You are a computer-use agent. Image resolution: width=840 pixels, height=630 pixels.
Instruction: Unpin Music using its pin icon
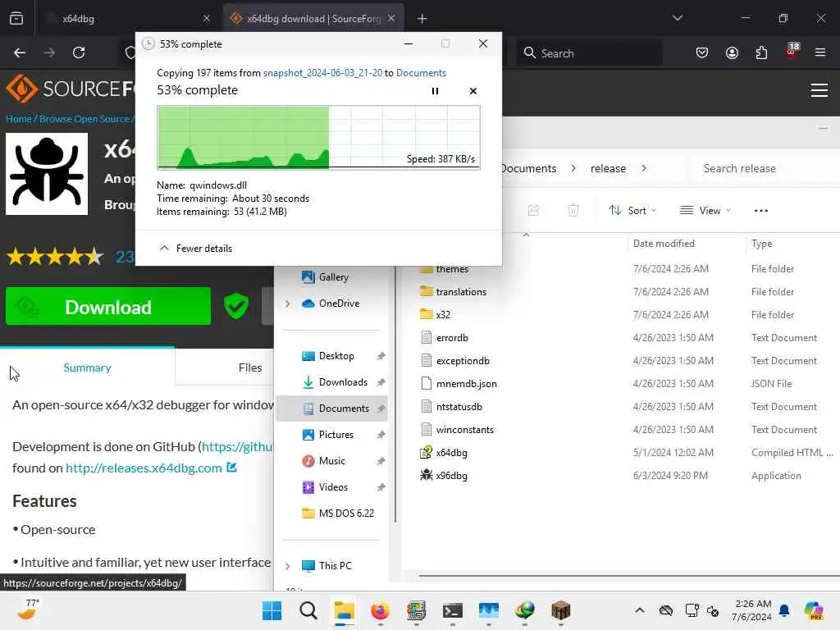[x=381, y=461]
